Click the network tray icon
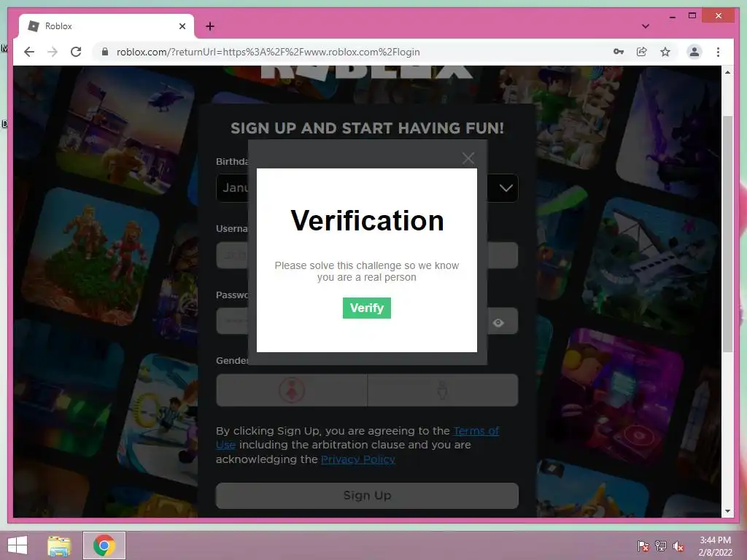Screen dimensions: 747x560 tap(661, 545)
